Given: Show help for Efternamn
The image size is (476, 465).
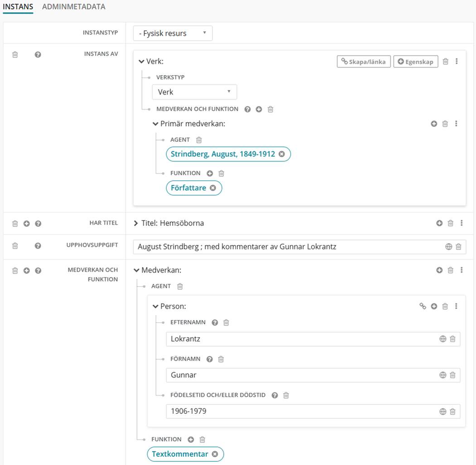Looking at the screenshot, I should click(215, 323).
